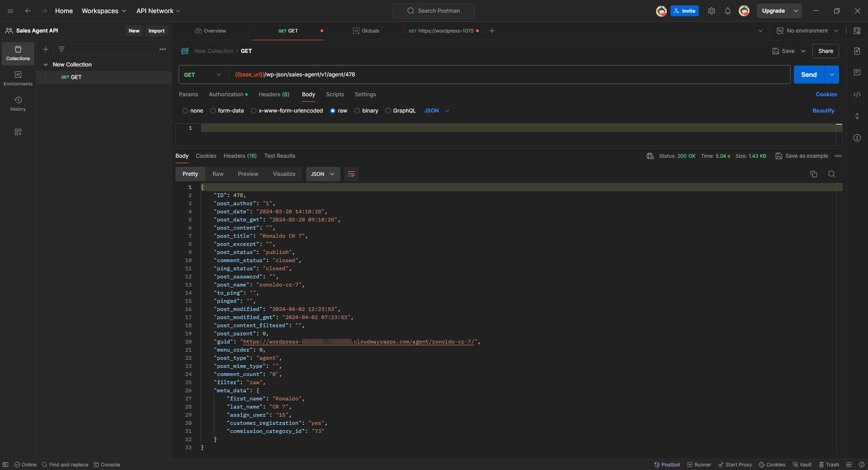
Task: Switch to the Headers (8) request tab
Action: (x=274, y=94)
